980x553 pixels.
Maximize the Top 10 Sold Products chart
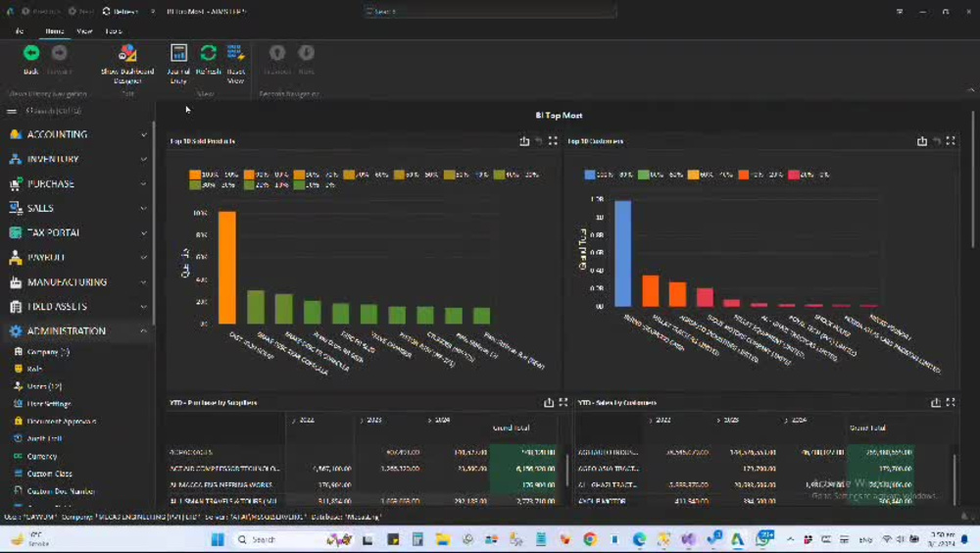553,141
